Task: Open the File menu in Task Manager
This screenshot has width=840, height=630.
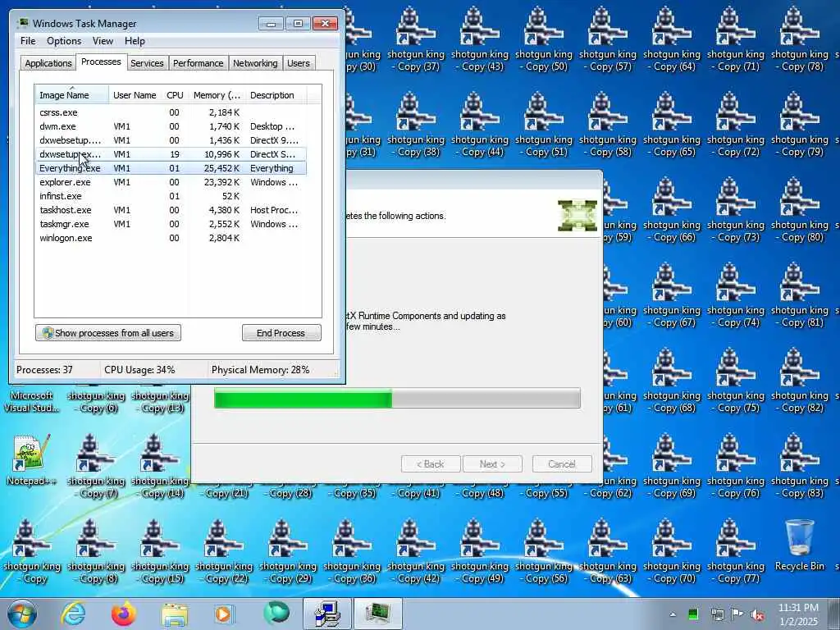Action: click(28, 41)
